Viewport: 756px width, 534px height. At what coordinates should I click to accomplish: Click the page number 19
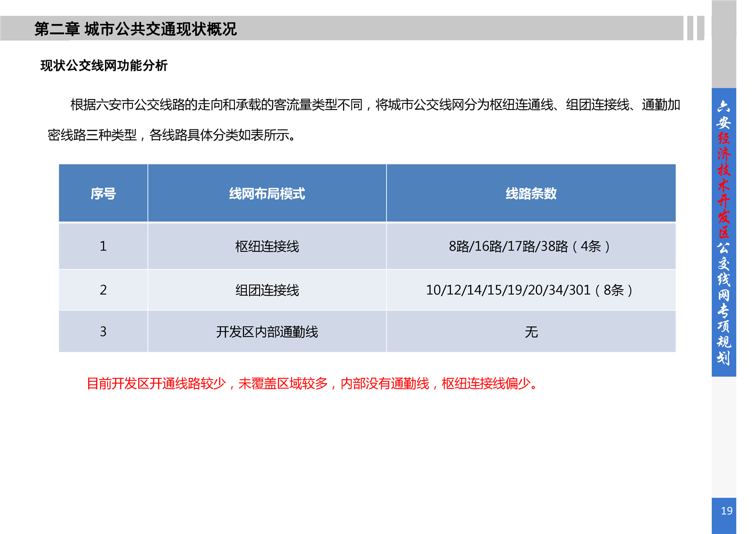pos(726,511)
